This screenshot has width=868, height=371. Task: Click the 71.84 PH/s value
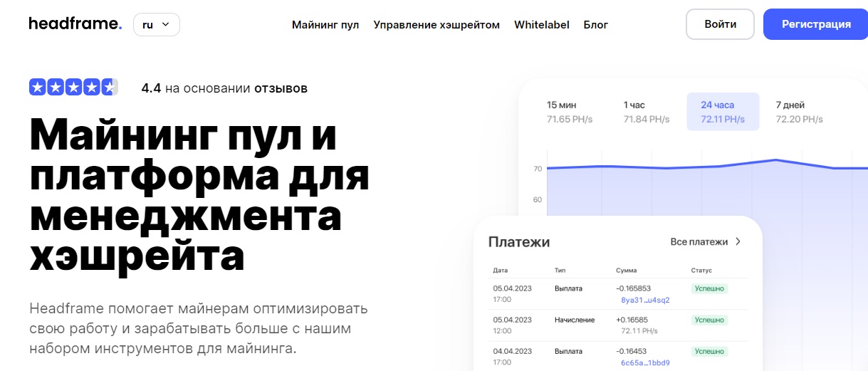(647, 120)
